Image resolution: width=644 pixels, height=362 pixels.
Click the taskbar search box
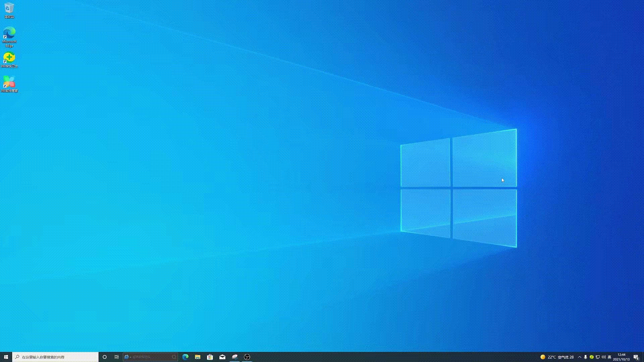point(54,357)
